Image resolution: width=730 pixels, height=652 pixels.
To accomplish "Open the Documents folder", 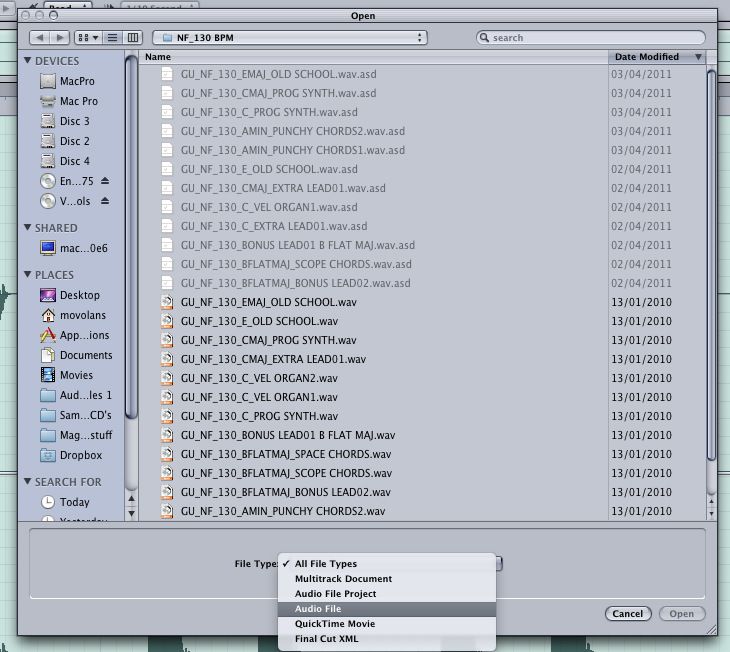I will [76, 355].
